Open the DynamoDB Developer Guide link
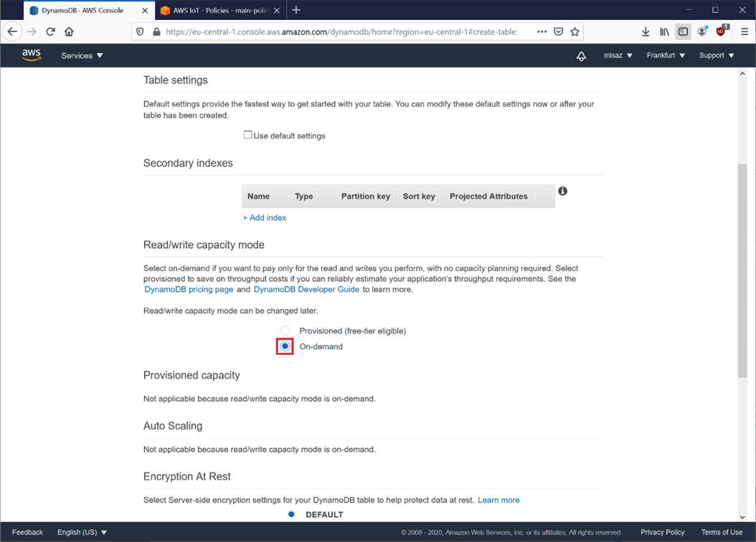The width and height of the screenshot is (756, 542). pyautogui.click(x=306, y=289)
